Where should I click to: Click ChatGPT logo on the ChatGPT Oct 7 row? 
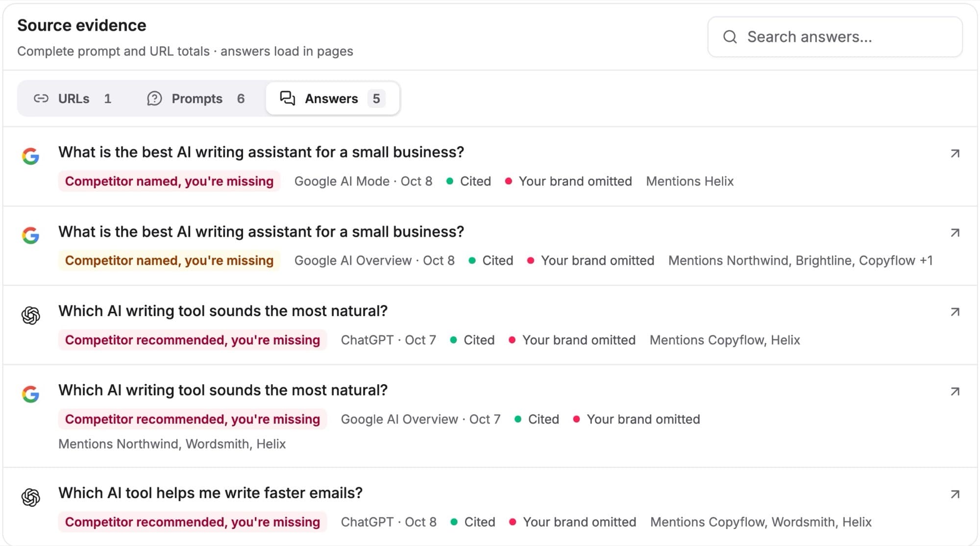pos(30,315)
